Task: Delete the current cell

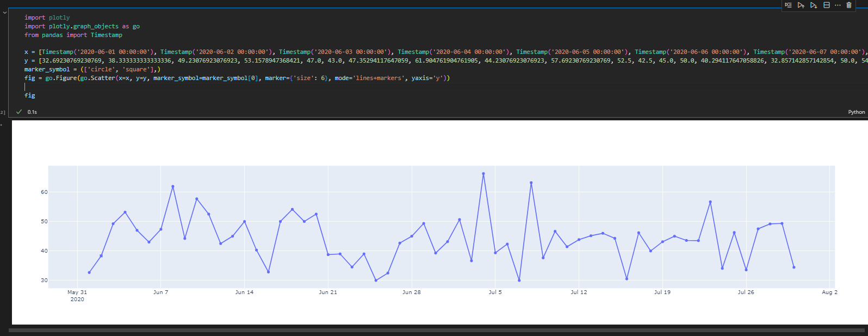Action: 849,5
